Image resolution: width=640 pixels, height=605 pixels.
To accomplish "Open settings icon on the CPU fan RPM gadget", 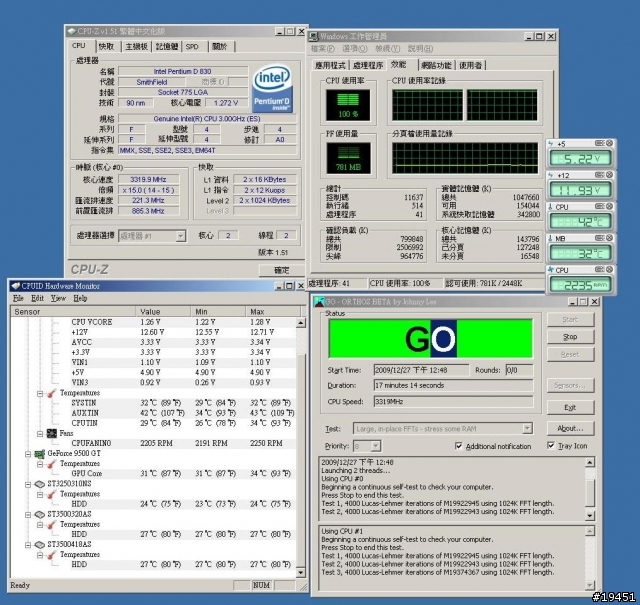I will (599, 269).
